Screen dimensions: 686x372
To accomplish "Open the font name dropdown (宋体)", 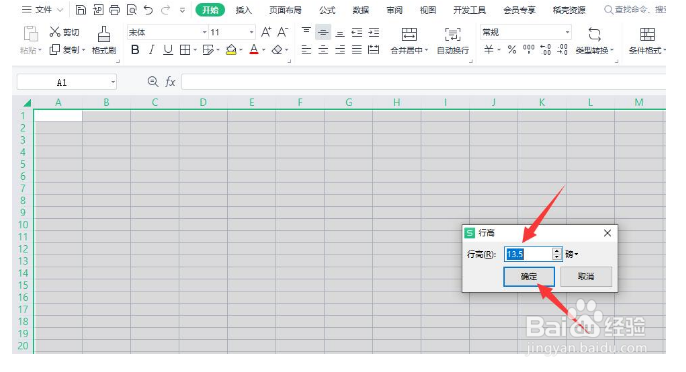I will pos(204,32).
